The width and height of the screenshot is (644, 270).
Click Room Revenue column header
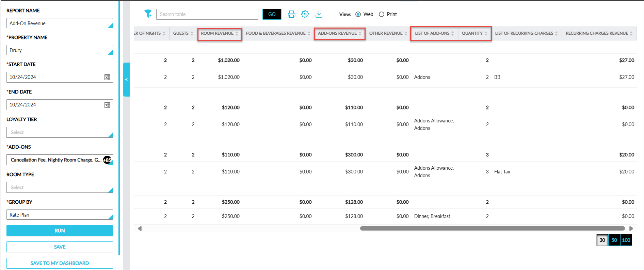[217, 33]
